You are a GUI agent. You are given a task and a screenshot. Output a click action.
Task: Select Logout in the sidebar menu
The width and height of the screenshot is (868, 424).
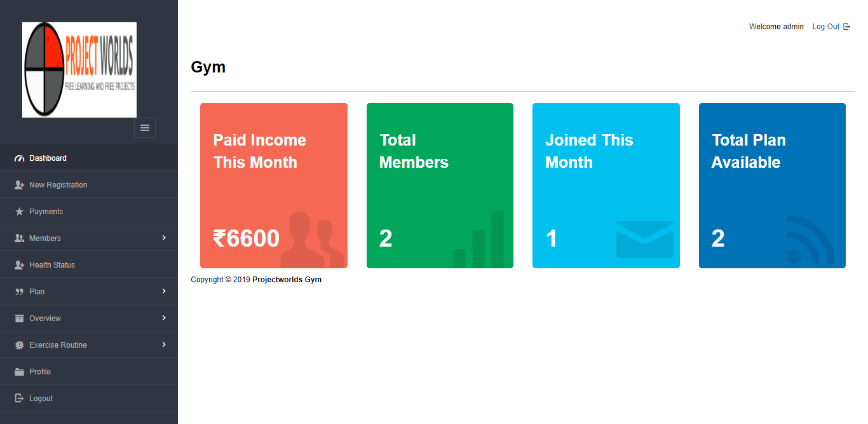(x=41, y=399)
